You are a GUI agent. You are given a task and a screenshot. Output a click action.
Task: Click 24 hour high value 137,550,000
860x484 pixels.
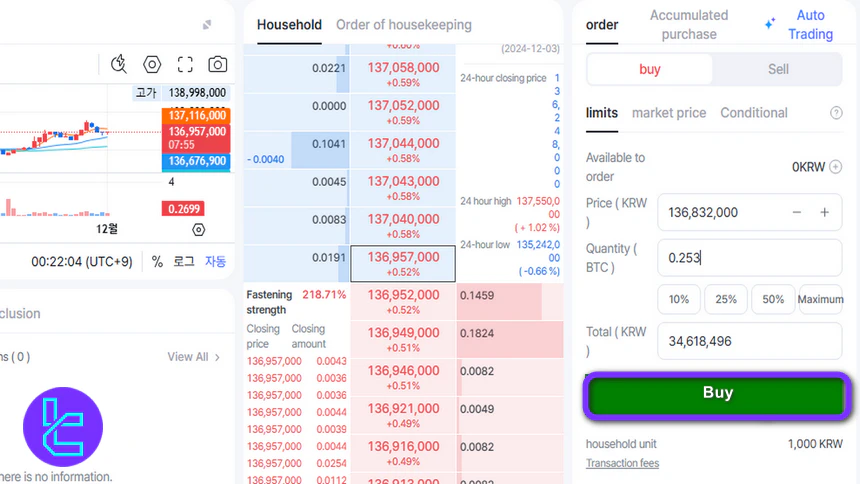[x=538, y=207]
